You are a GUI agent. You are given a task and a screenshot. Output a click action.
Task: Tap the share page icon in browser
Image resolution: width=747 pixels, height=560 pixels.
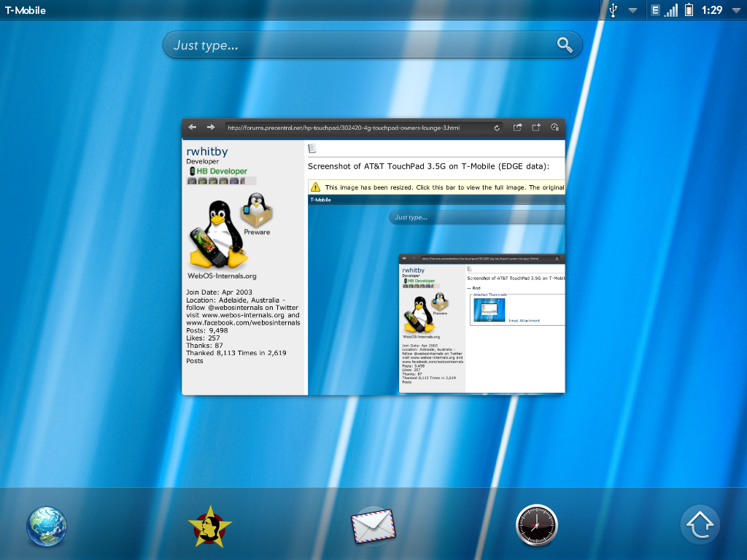pyautogui.click(x=517, y=127)
